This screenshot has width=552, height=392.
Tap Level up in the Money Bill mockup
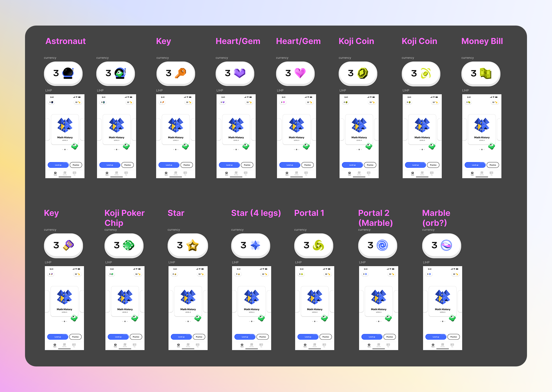point(475,165)
